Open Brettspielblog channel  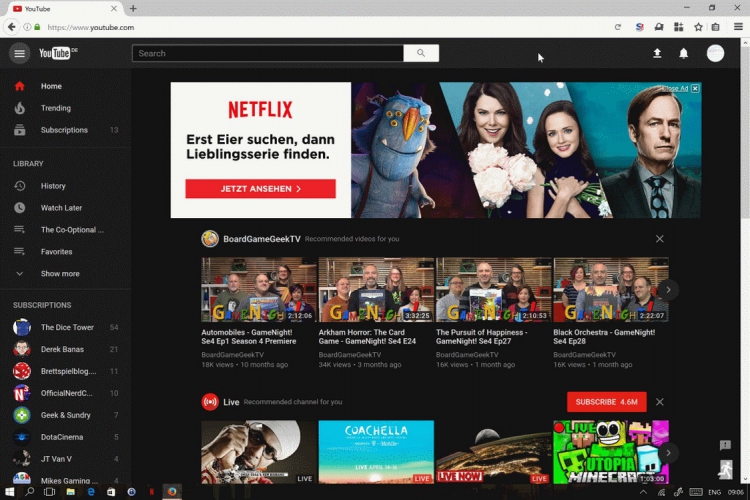pyautogui.click(x=66, y=371)
